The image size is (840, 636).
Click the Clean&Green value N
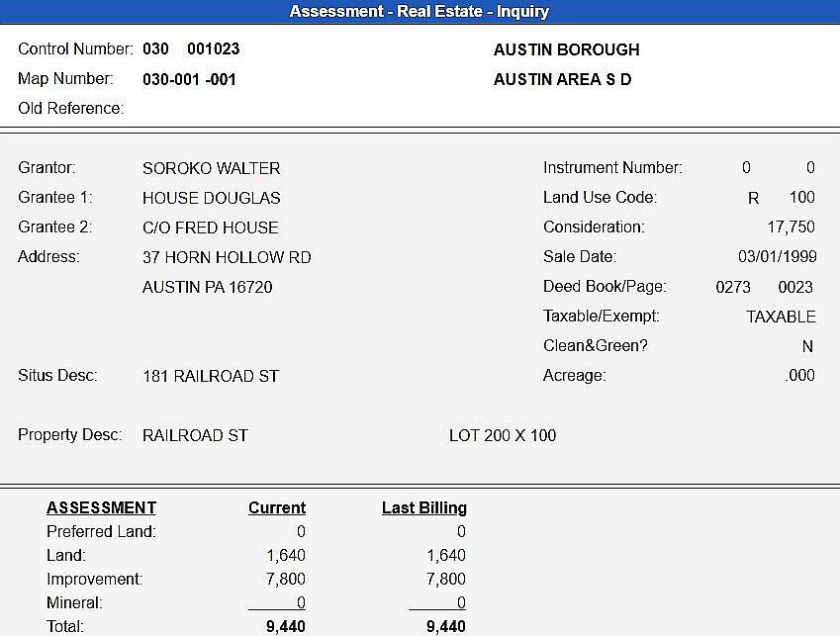pyautogui.click(x=807, y=347)
